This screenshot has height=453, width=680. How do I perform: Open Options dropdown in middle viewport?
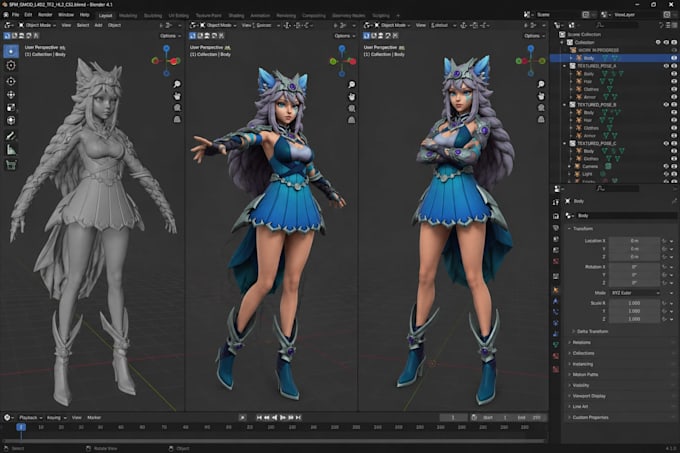345,36
